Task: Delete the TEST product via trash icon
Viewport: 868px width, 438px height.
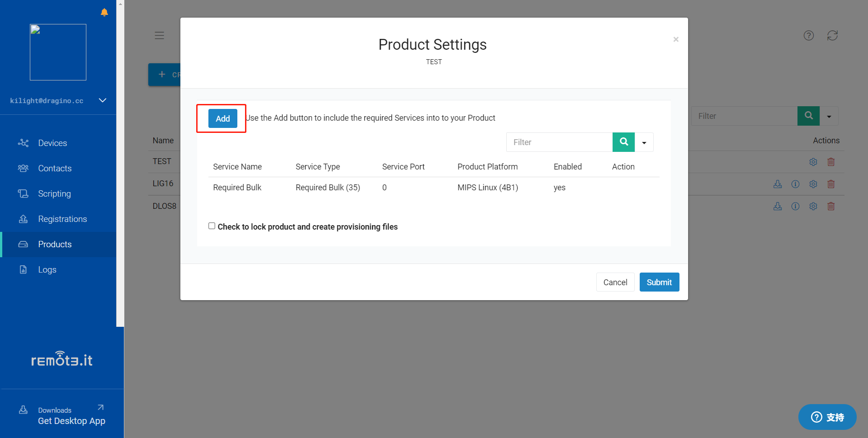Action: coord(831,162)
